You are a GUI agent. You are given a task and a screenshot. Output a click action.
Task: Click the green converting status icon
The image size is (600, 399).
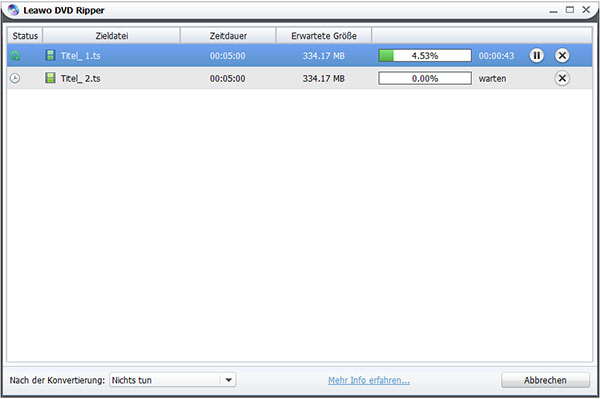[15, 56]
